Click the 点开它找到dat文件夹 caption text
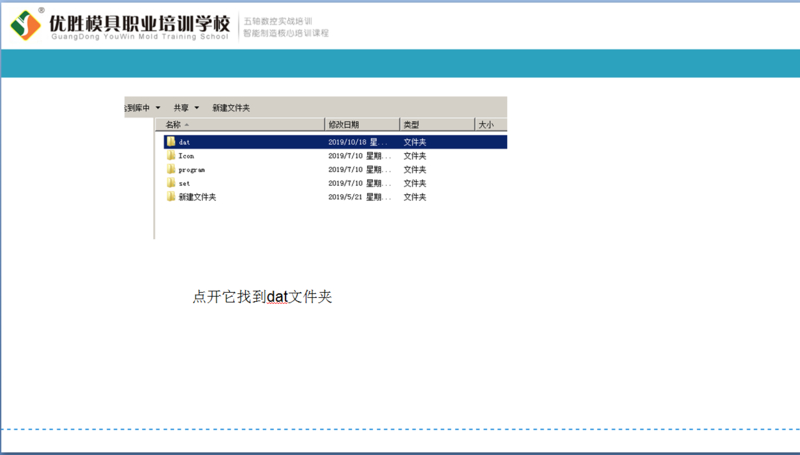 click(x=262, y=297)
